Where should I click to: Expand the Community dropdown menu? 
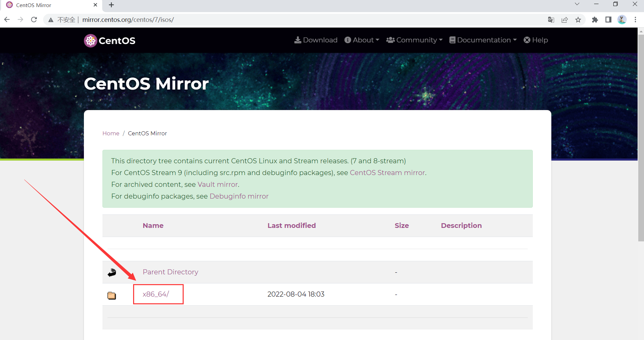pyautogui.click(x=415, y=40)
